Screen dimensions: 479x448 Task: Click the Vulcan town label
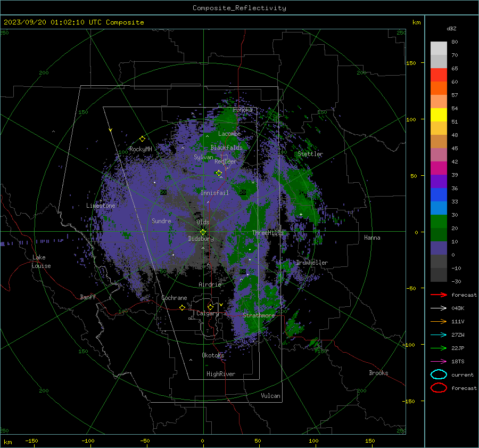pyautogui.click(x=270, y=396)
